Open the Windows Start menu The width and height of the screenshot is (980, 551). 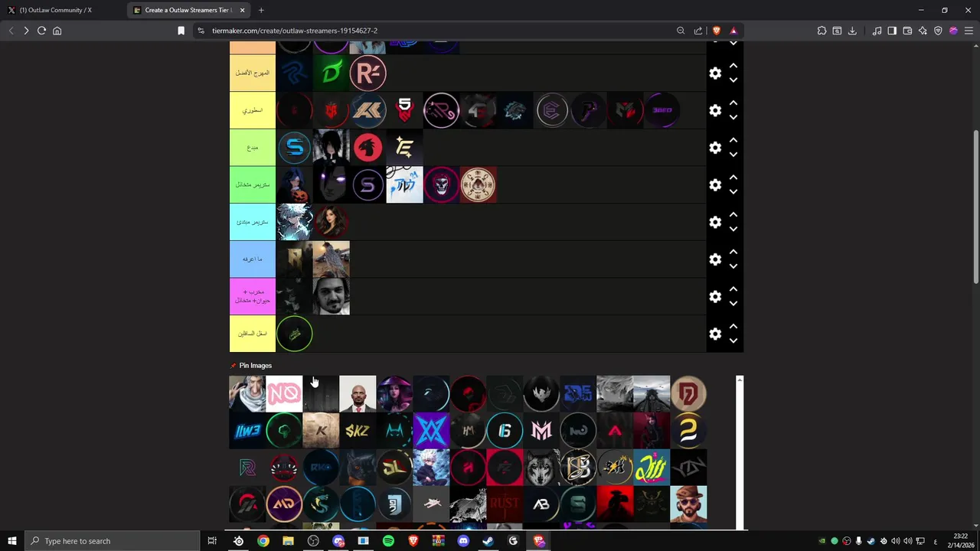(12, 541)
